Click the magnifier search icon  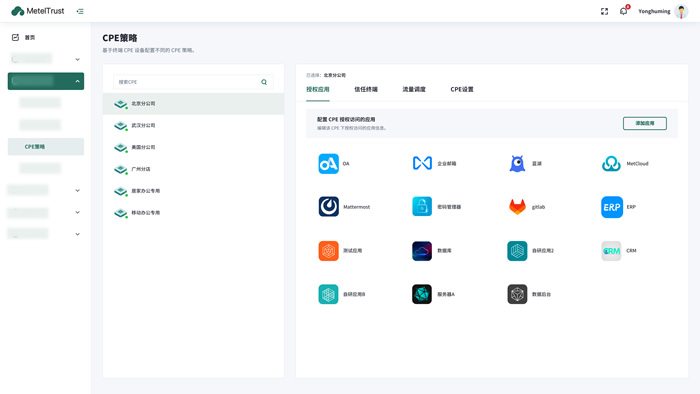(264, 82)
